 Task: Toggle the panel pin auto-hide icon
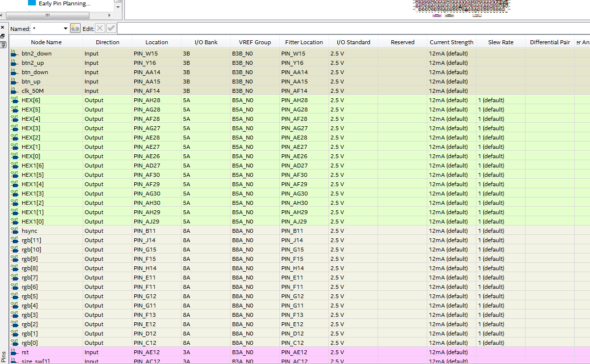point(2,44)
